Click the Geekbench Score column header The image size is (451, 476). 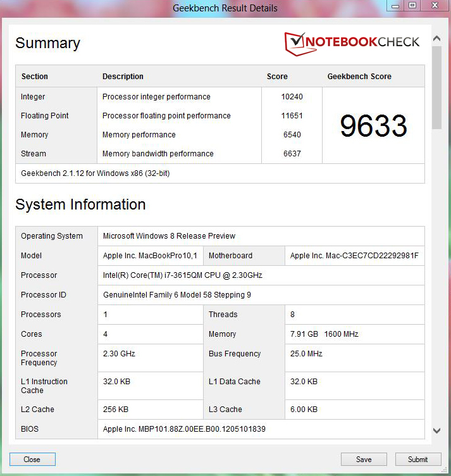click(359, 76)
